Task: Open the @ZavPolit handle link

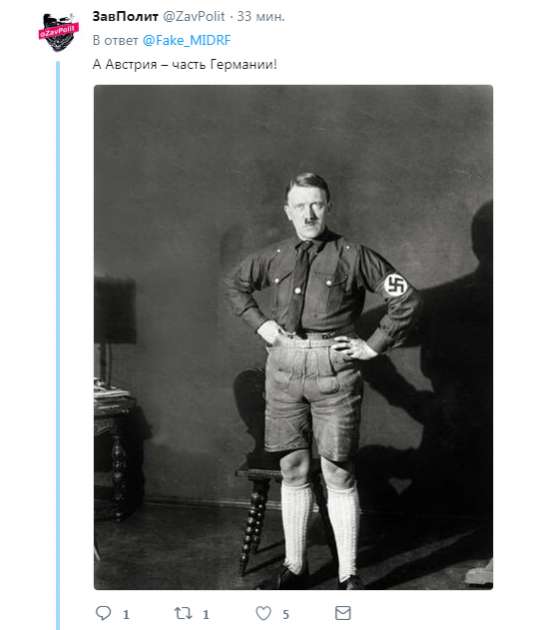Action: pos(193,16)
